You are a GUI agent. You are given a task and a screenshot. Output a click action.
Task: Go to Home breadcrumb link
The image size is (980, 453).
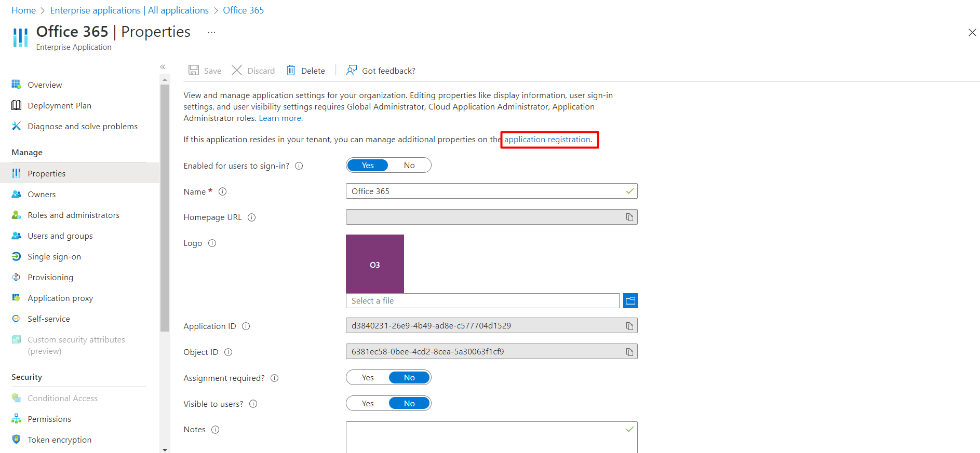[24, 10]
